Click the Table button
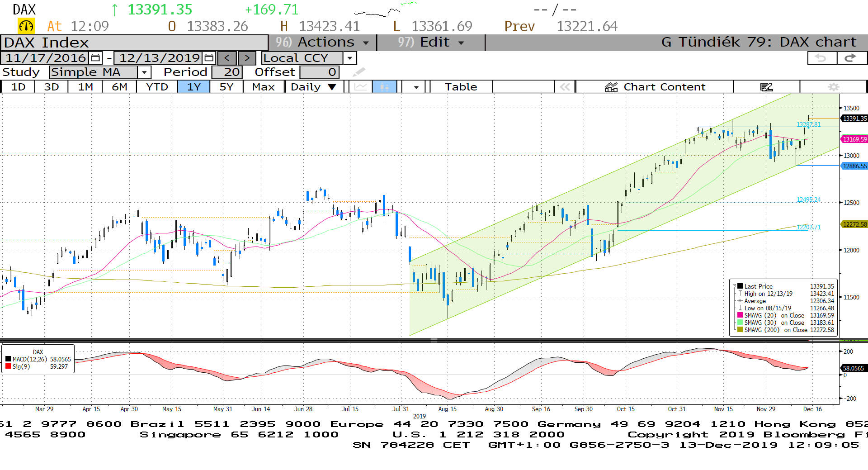Screen dimensions: 868x470 tap(461, 87)
